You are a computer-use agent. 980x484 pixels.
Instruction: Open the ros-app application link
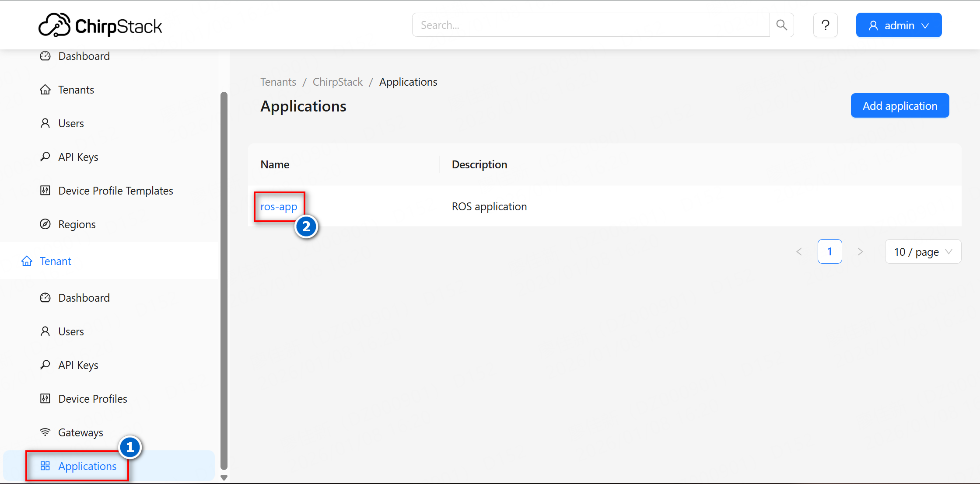279,207
